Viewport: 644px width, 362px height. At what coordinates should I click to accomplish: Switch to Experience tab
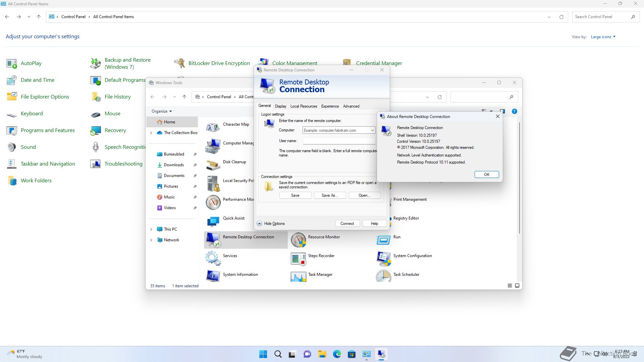pyautogui.click(x=330, y=106)
